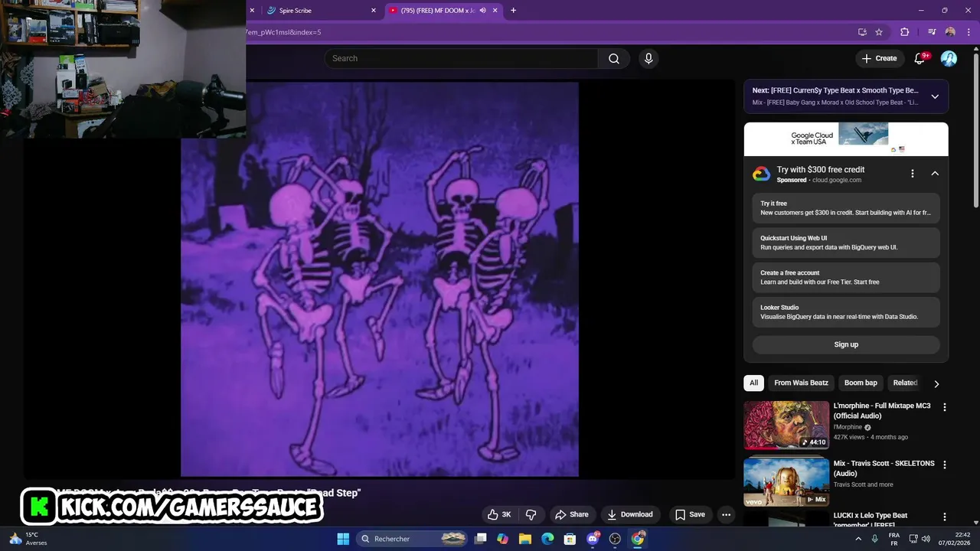Click the Google Cloud banner image
Image resolution: width=980 pixels, height=551 pixels.
click(846, 139)
